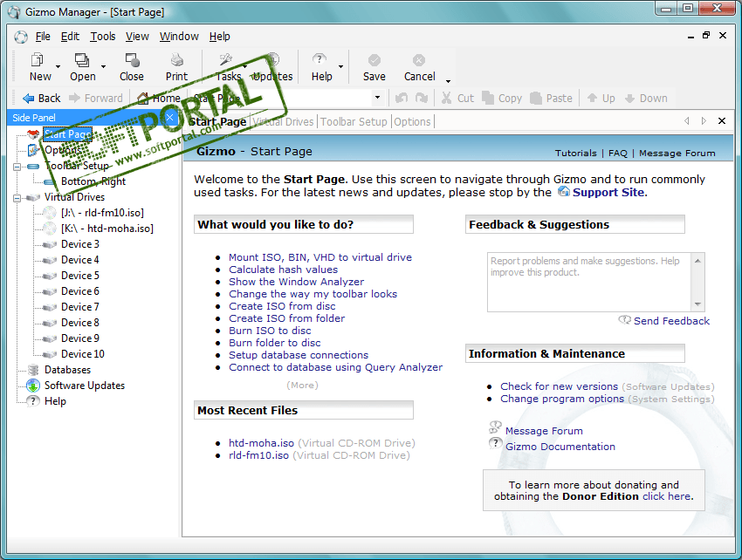Open the Window menu
Viewport: 742px width, 560px height.
pyautogui.click(x=179, y=37)
